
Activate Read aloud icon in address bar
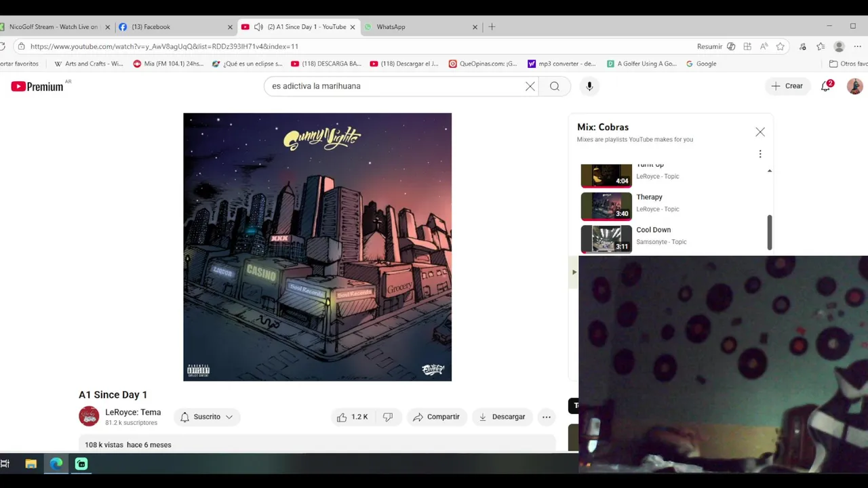click(764, 47)
